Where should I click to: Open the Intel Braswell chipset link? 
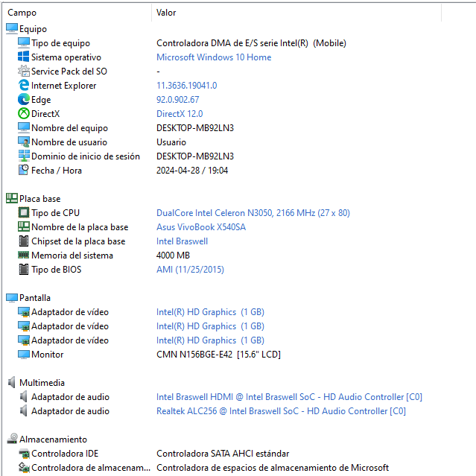[182, 241]
